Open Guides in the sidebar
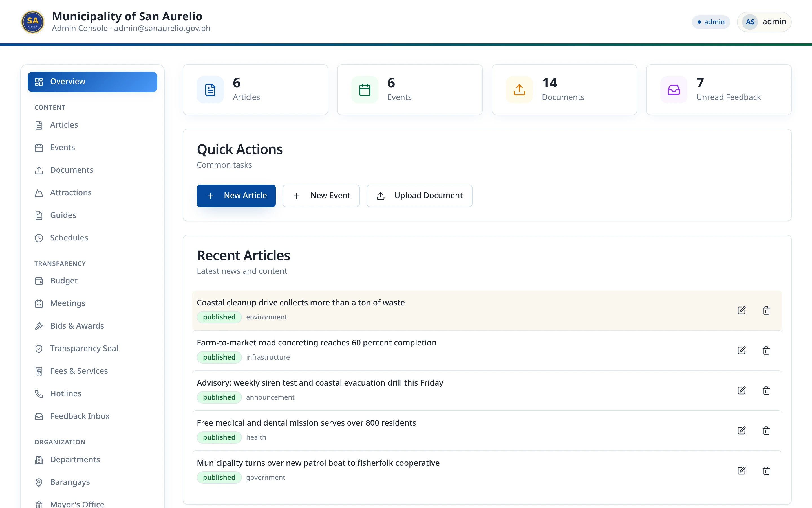The width and height of the screenshot is (812, 508). tap(92, 215)
